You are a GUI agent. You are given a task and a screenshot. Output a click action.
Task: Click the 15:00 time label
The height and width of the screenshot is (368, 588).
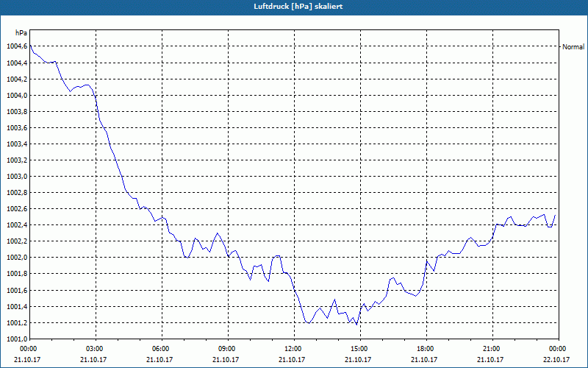tap(359, 349)
